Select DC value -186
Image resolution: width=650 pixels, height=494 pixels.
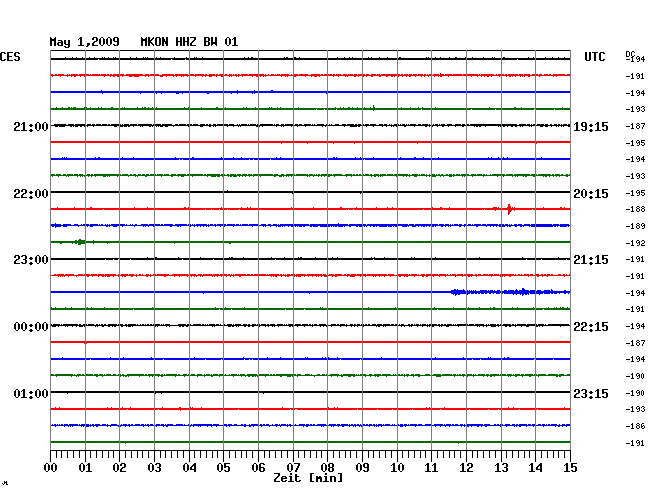pos(635,426)
